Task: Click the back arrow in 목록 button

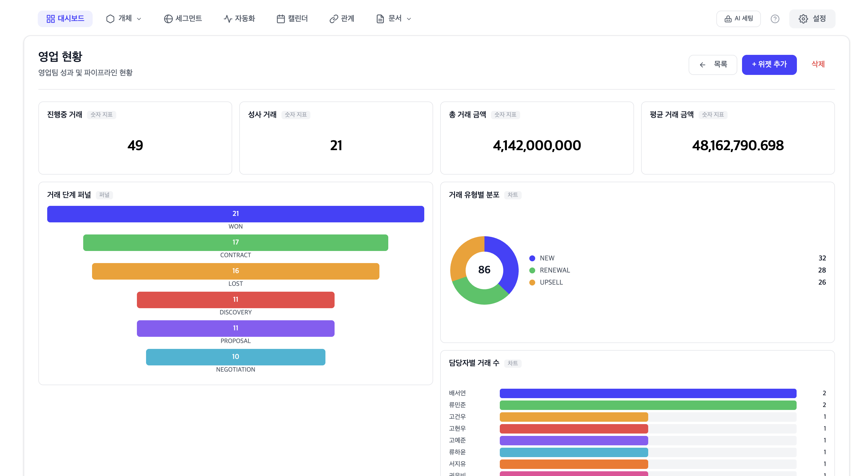Action: [x=702, y=65]
